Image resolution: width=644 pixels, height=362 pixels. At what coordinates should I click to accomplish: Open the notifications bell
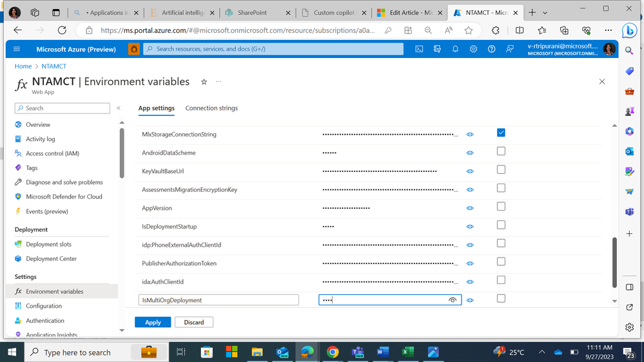(x=455, y=49)
